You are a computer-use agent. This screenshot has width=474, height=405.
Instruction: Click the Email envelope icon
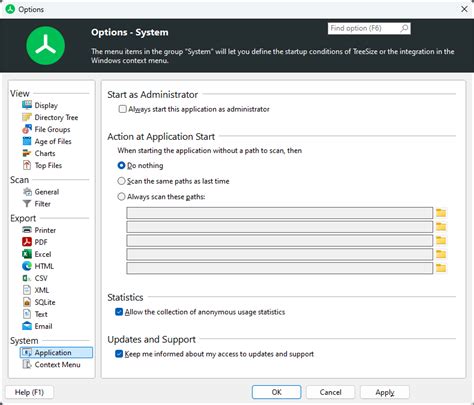point(27,326)
